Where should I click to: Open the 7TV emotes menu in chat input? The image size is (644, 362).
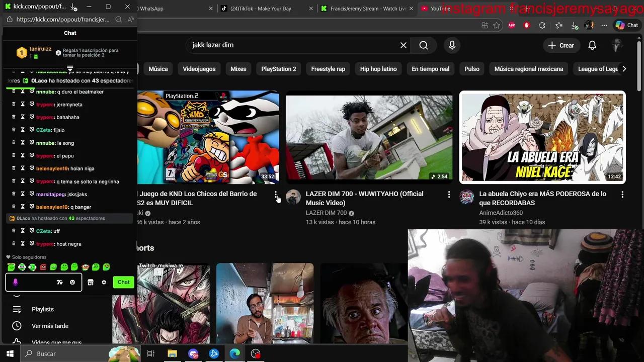click(x=59, y=282)
